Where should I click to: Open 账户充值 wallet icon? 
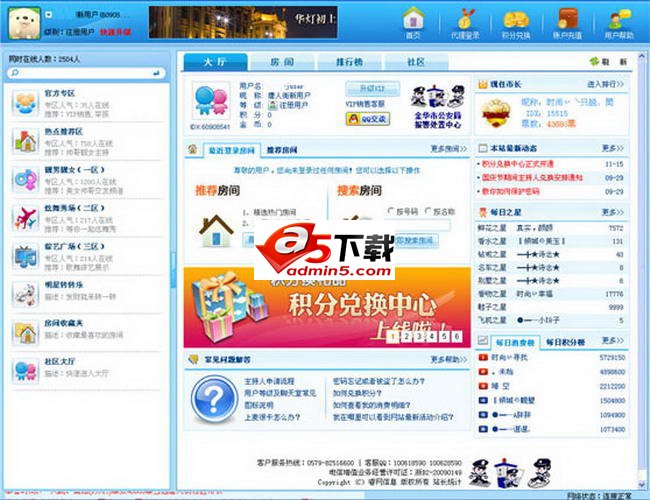(567, 24)
